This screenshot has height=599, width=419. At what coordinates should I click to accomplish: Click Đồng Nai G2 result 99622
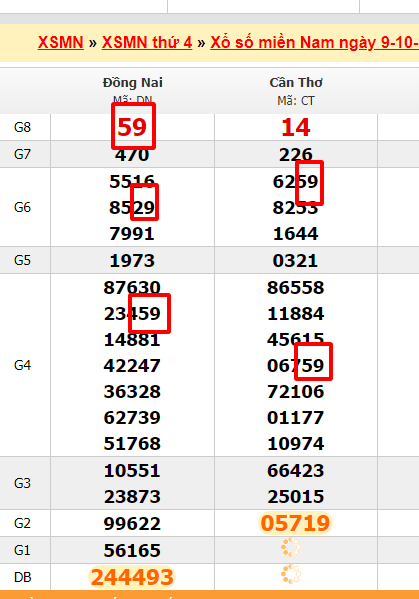(x=132, y=523)
